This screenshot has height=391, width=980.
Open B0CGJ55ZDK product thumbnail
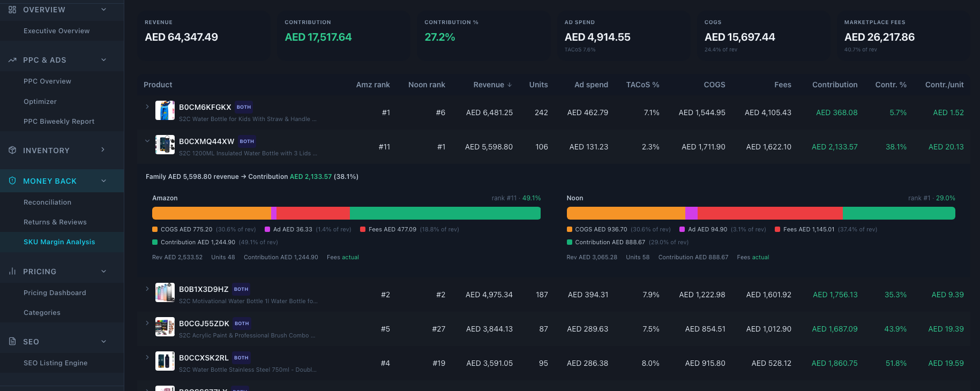(165, 327)
